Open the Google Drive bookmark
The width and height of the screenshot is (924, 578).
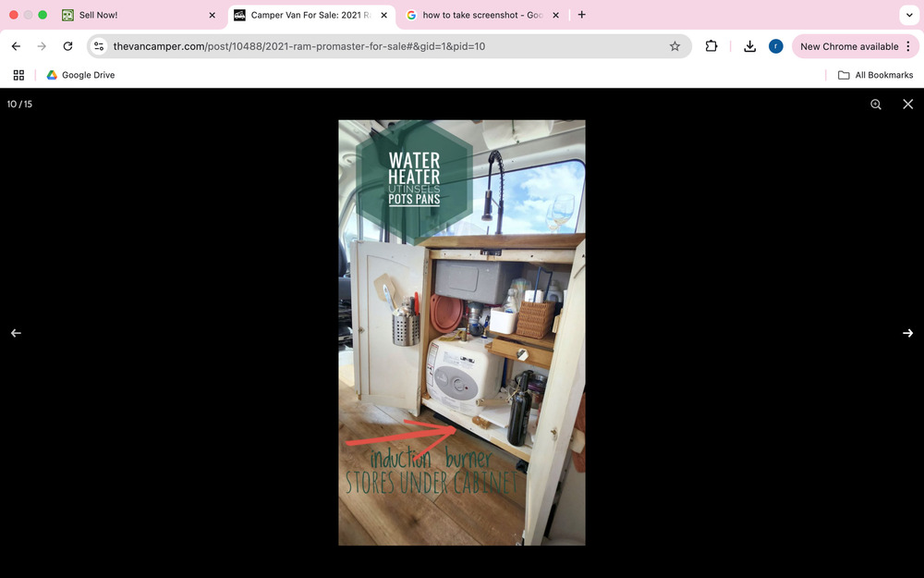tap(80, 75)
